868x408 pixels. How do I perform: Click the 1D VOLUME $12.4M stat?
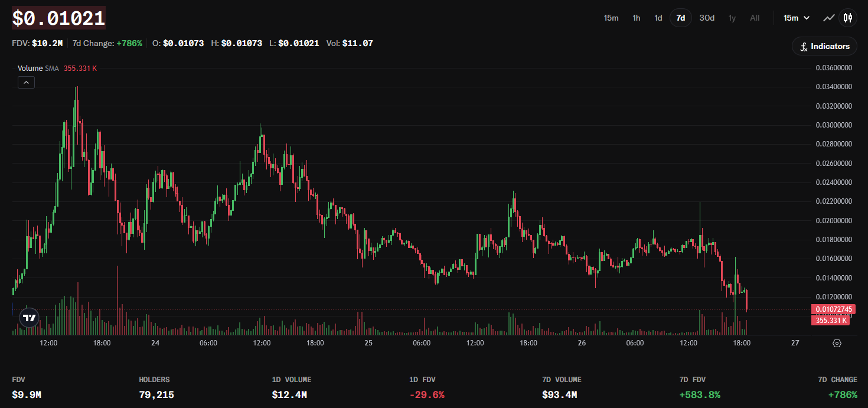point(292,387)
